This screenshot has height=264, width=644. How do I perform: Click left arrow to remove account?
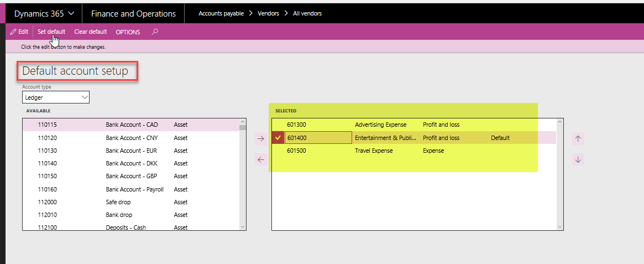click(260, 159)
